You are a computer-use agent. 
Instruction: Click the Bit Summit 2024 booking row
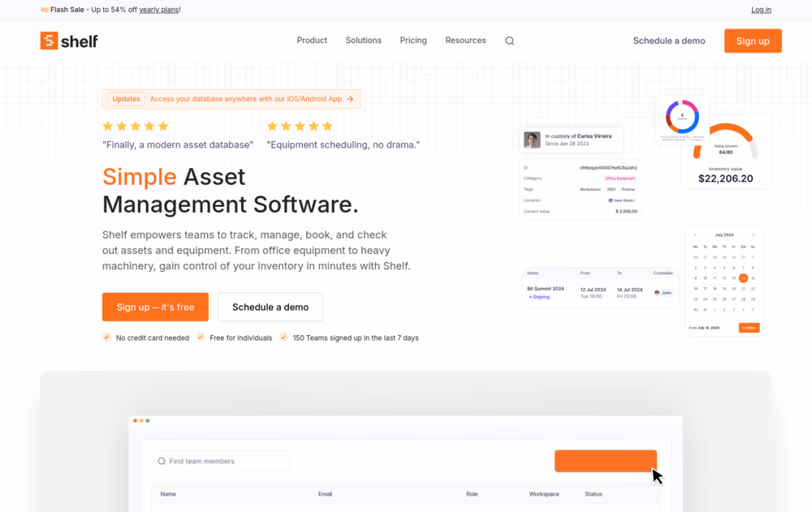click(x=600, y=293)
